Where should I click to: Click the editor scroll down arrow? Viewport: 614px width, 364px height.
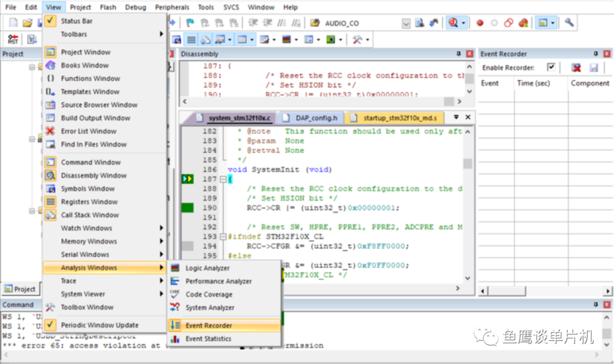[467, 278]
